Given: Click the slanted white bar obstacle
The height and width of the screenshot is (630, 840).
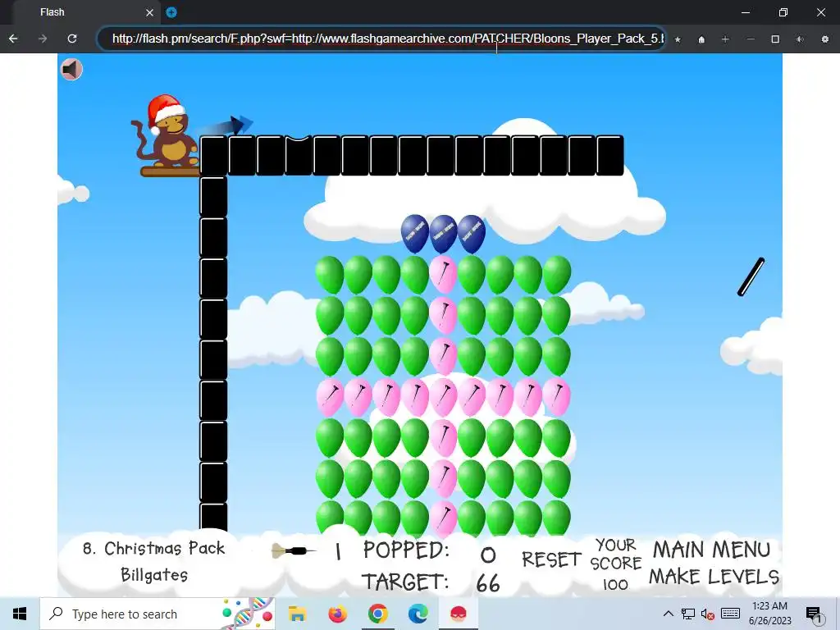Looking at the screenshot, I should click(x=751, y=277).
